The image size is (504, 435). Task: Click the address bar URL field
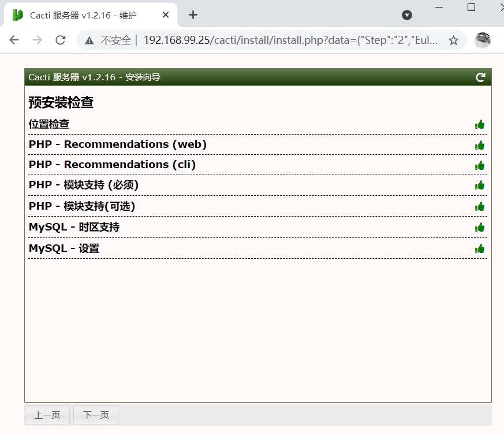coord(289,40)
